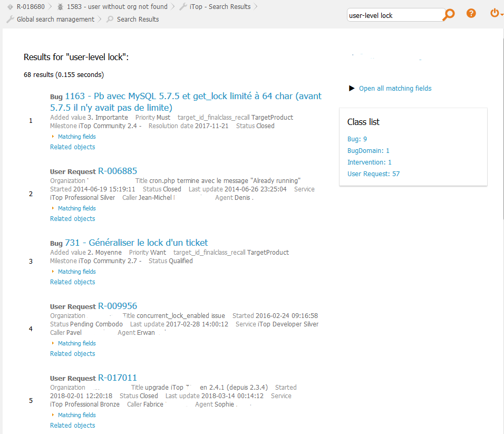The height and width of the screenshot is (434, 504).
Task: Open User Request R-009956
Action: (x=118, y=306)
